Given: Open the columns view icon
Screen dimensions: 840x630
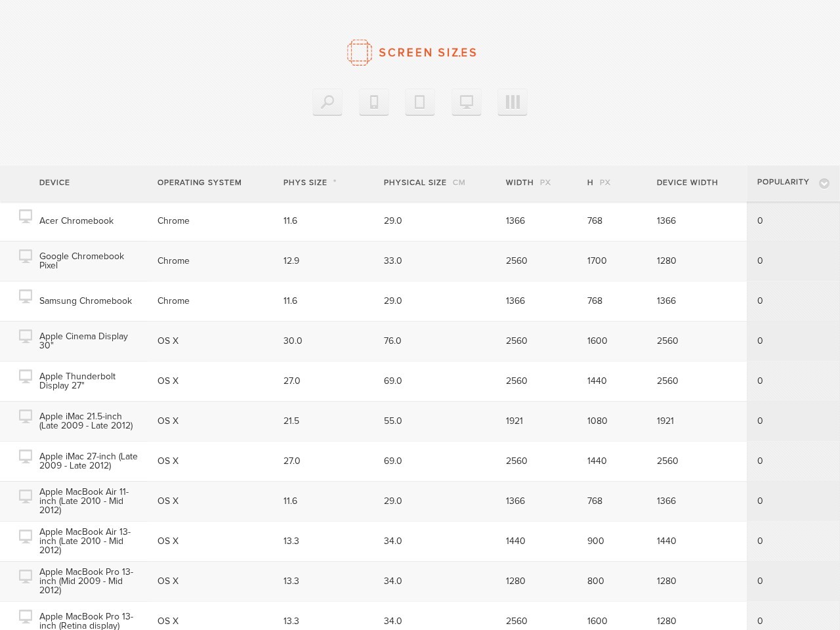Looking at the screenshot, I should tap(513, 102).
